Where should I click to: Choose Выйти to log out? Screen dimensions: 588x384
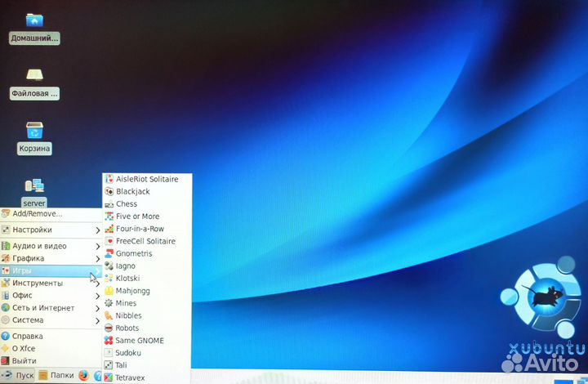51,361
